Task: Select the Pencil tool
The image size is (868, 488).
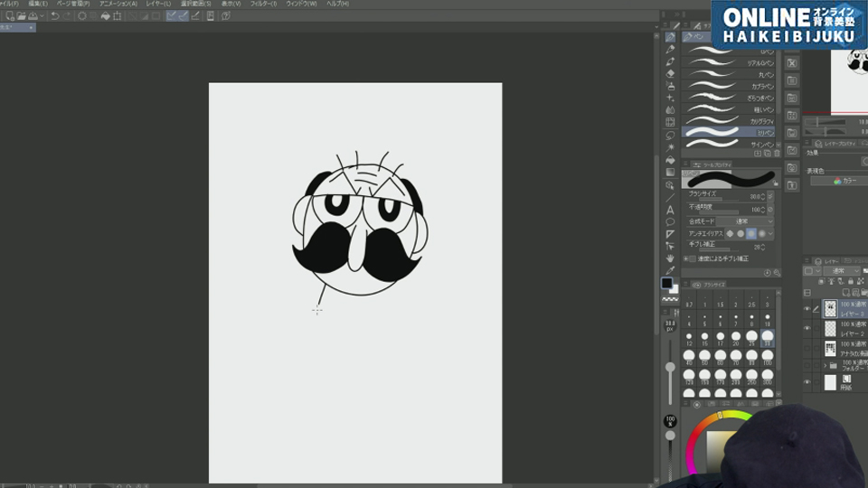Action: coord(670,49)
